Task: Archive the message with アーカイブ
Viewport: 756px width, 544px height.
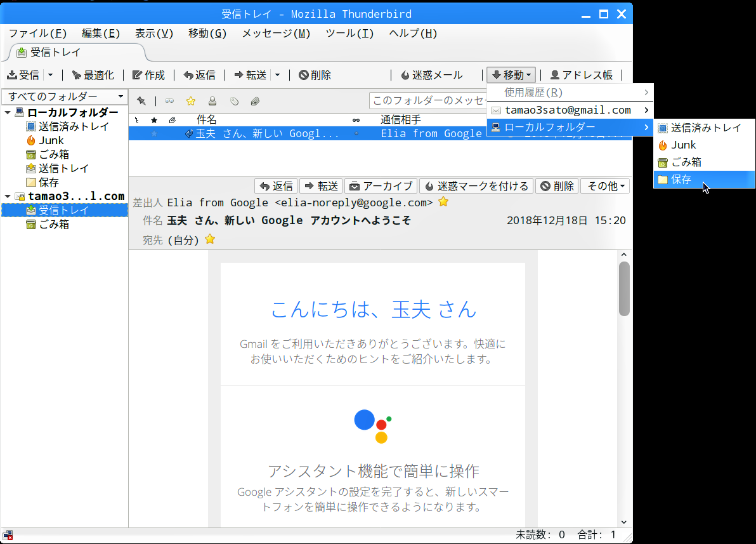Action: [381, 186]
